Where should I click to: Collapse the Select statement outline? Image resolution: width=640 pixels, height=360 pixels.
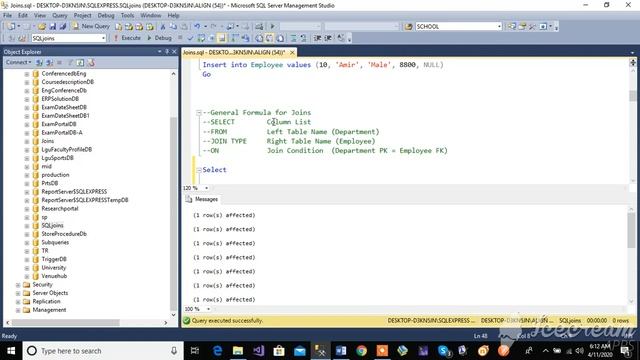[x=199, y=170]
